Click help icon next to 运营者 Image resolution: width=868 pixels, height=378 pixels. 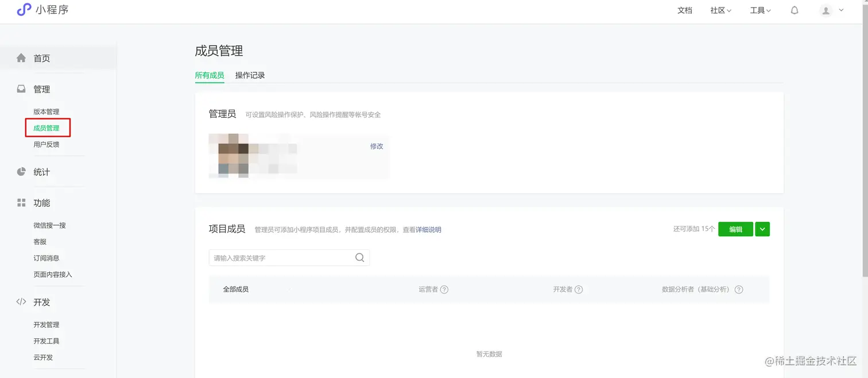click(444, 290)
